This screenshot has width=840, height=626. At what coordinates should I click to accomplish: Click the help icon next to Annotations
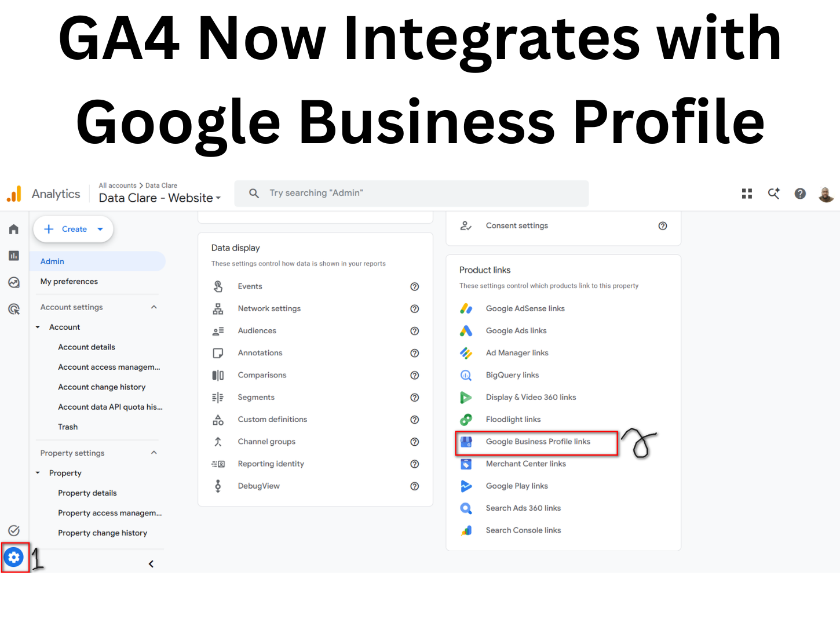tap(415, 353)
